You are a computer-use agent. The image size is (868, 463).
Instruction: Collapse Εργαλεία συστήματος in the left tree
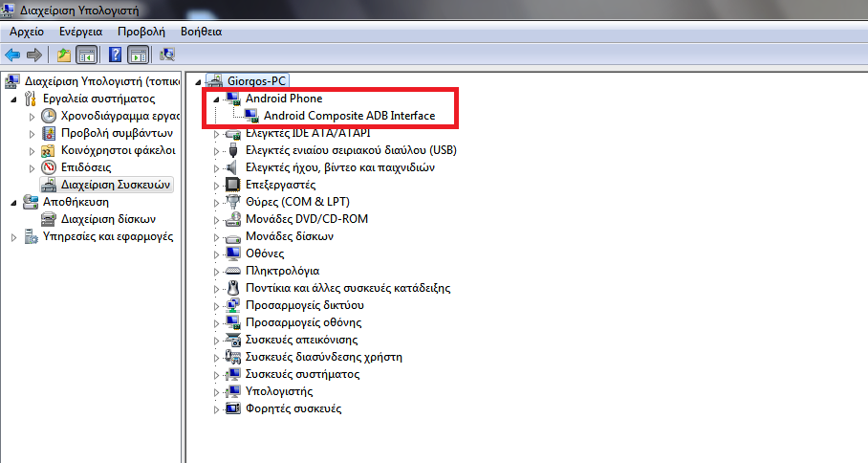pos(13,99)
